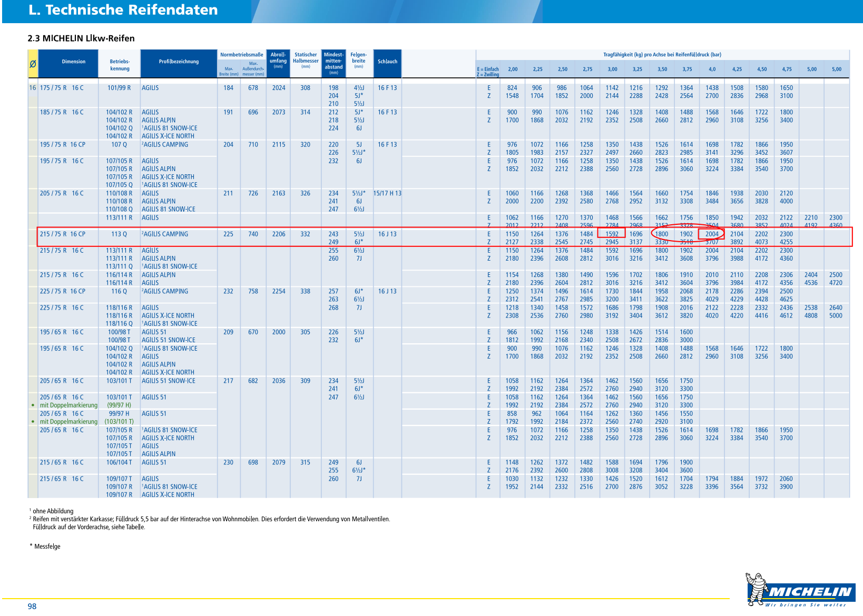
Task: Click value 1902 in the 113 Q row
Action: 687,234
